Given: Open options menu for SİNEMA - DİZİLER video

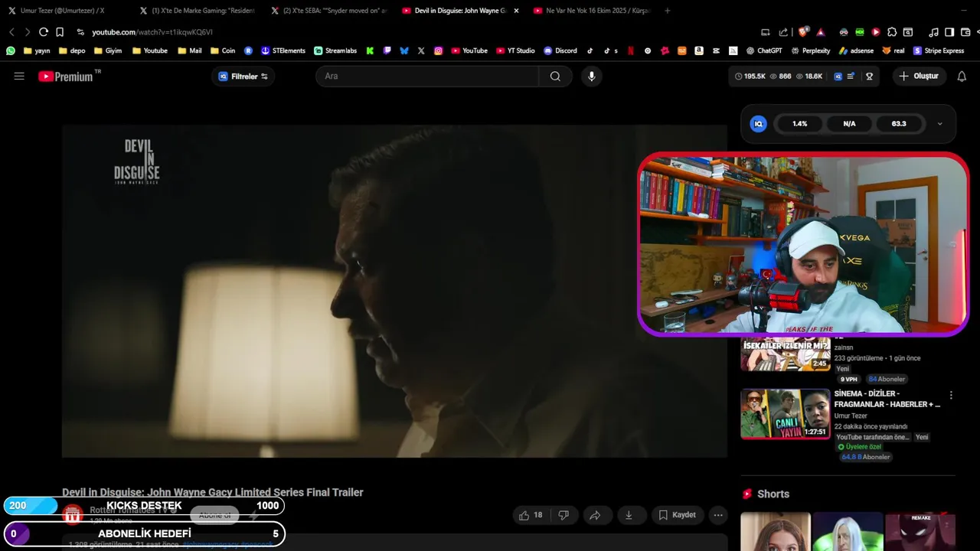Looking at the screenshot, I should 951,396.
